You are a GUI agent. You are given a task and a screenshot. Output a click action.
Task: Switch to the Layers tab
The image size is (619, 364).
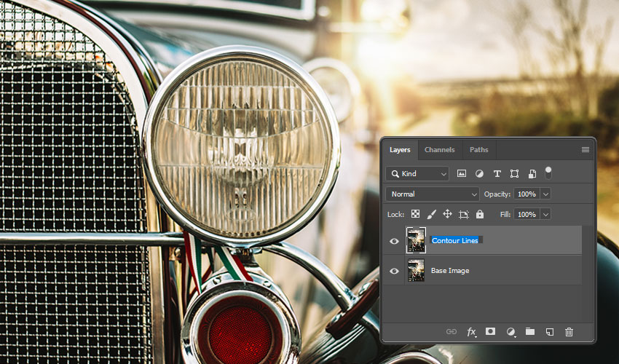pyautogui.click(x=400, y=150)
